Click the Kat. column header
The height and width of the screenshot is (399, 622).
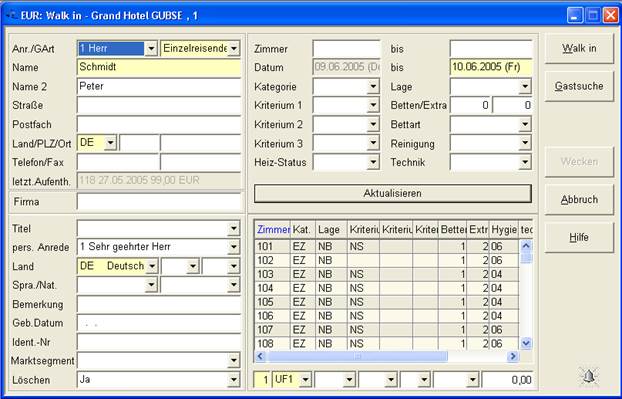tap(303, 230)
